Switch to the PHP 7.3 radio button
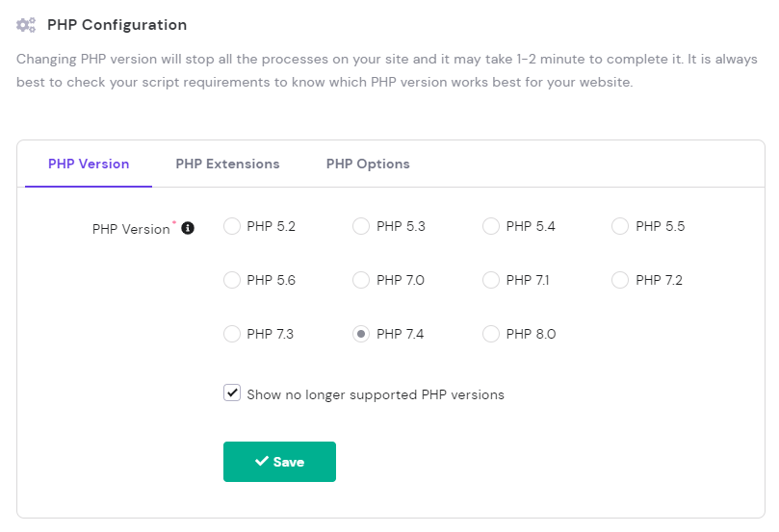 tap(232, 335)
